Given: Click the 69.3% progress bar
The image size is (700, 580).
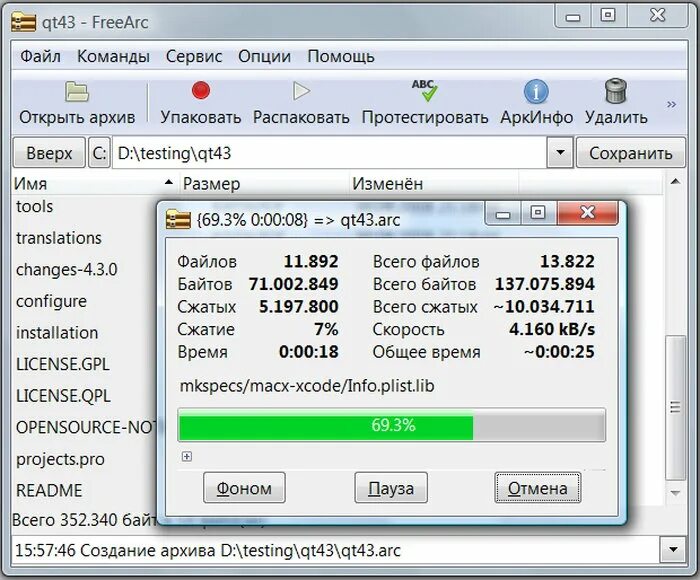Looking at the screenshot, I should [392, 425].
